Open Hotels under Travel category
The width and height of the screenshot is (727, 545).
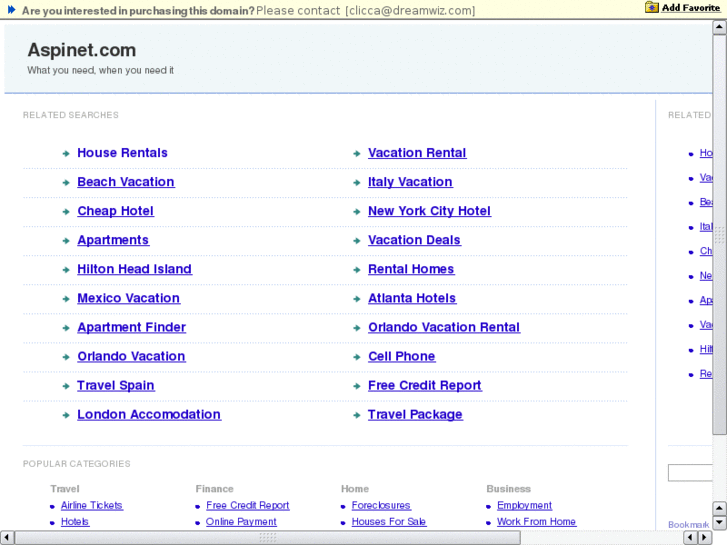tap(75, 522)
